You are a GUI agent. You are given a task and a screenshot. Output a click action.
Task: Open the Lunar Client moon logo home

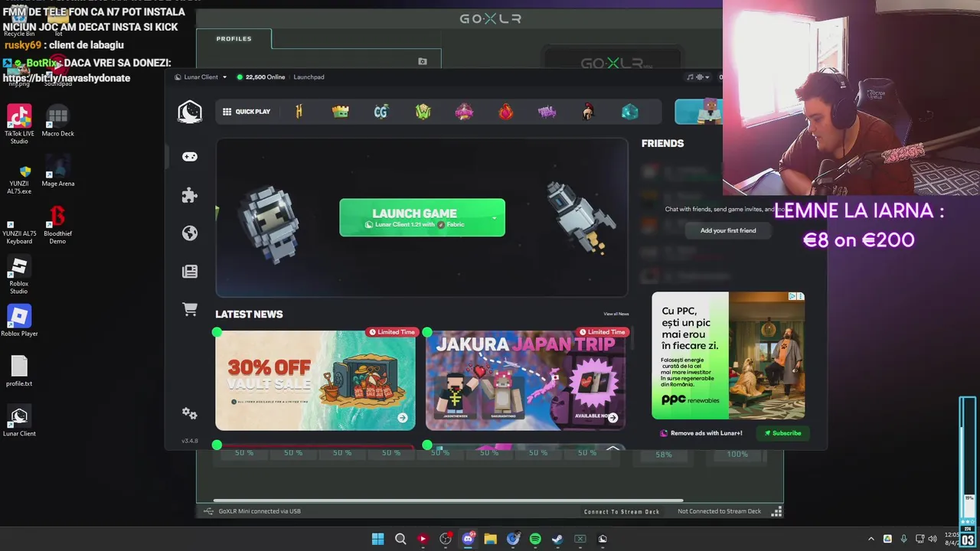tap(190, 112)
